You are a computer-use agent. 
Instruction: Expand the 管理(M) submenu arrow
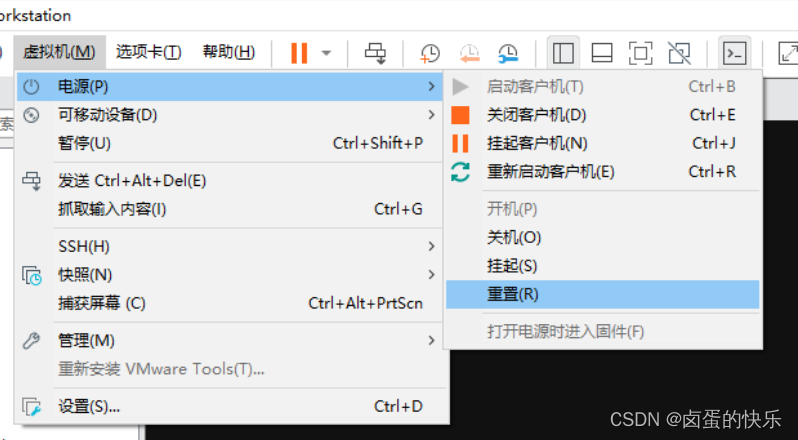tap(432, 340)
